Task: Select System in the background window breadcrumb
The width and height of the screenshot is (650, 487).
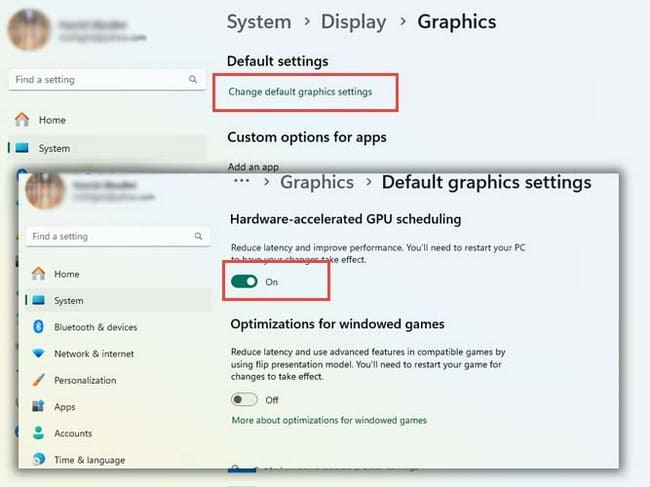Action: click(258, 21)
